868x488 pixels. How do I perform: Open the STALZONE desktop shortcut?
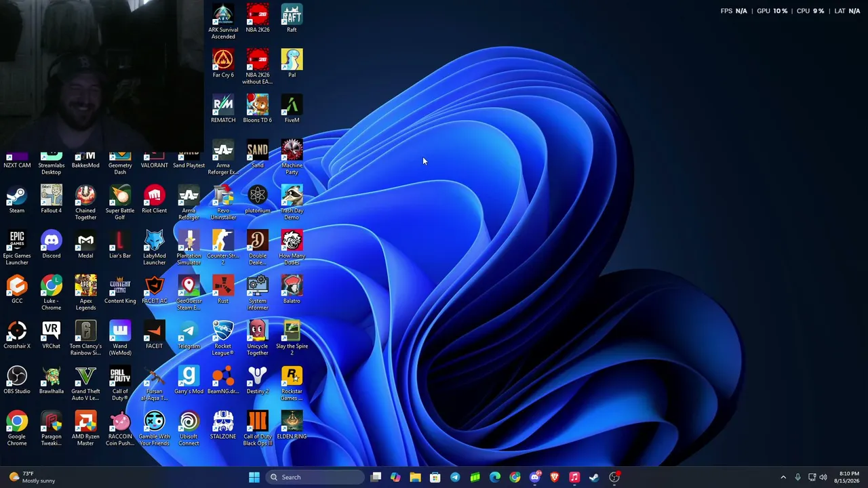[x=223, y=424]
